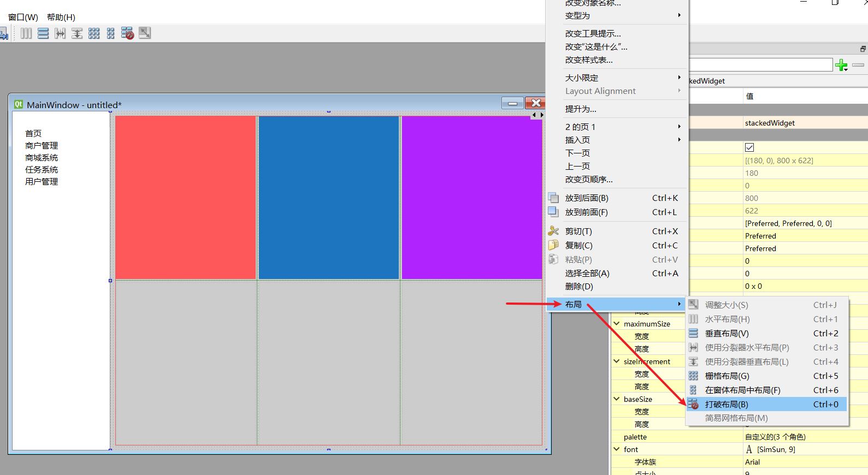The height and width of the screenshot is (475, 868).
Task: Focus the property filter input field
Action: coord(760,65)
